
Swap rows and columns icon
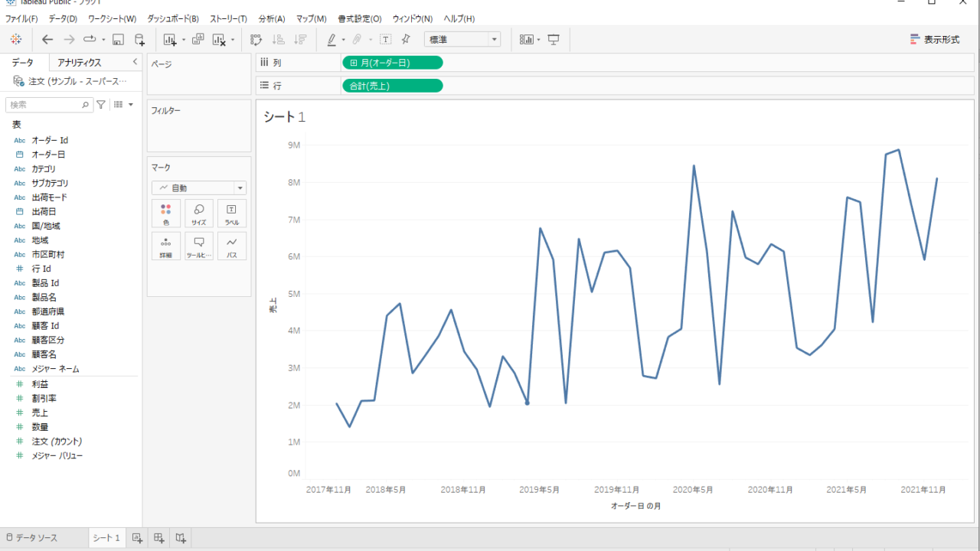pos(256,39)
